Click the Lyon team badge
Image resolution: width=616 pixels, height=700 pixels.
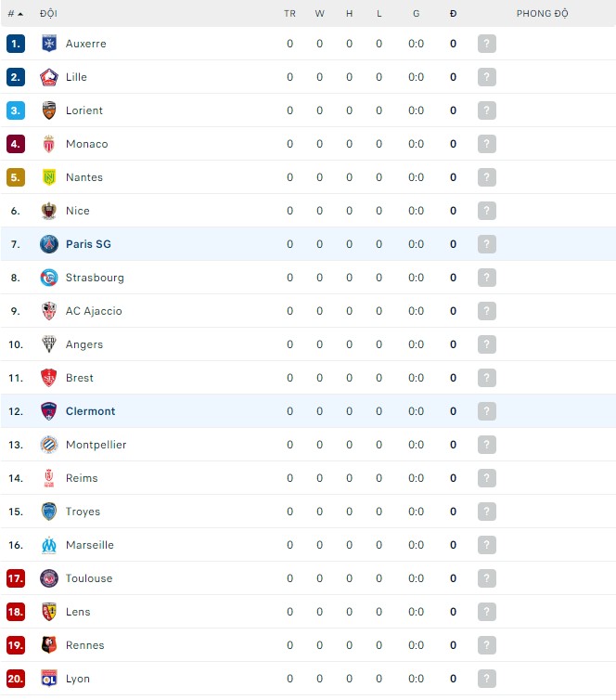click(49, 679)
